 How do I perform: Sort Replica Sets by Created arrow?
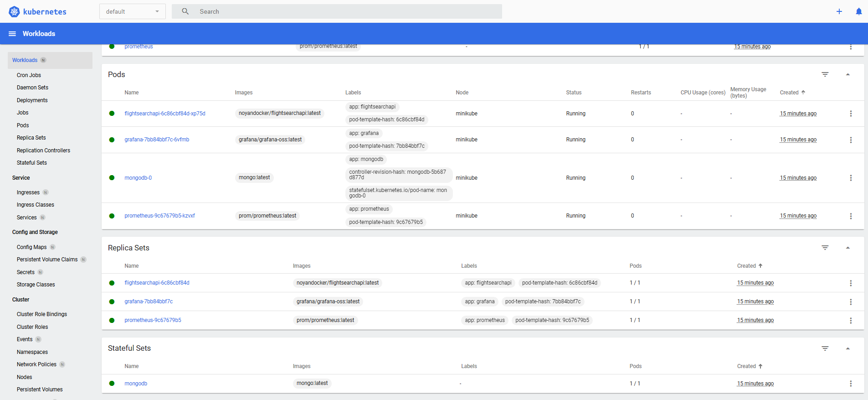[760, 265]
